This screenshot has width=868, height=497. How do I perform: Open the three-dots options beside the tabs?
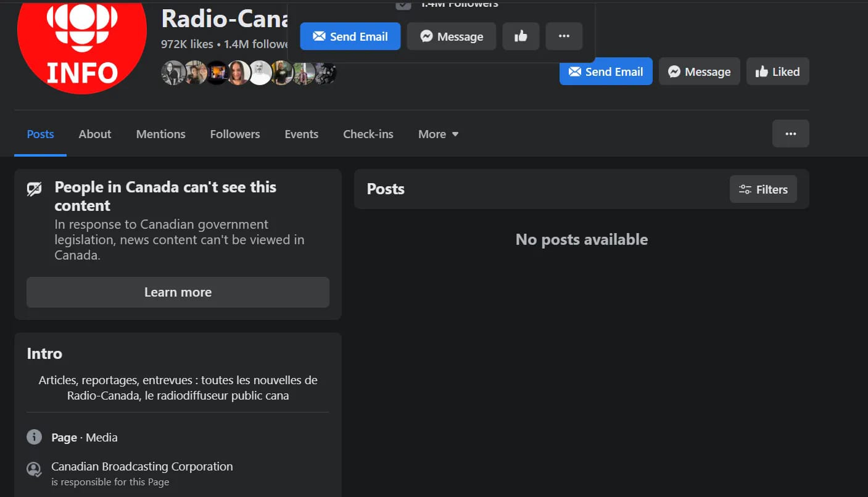(x=791, y=133)
